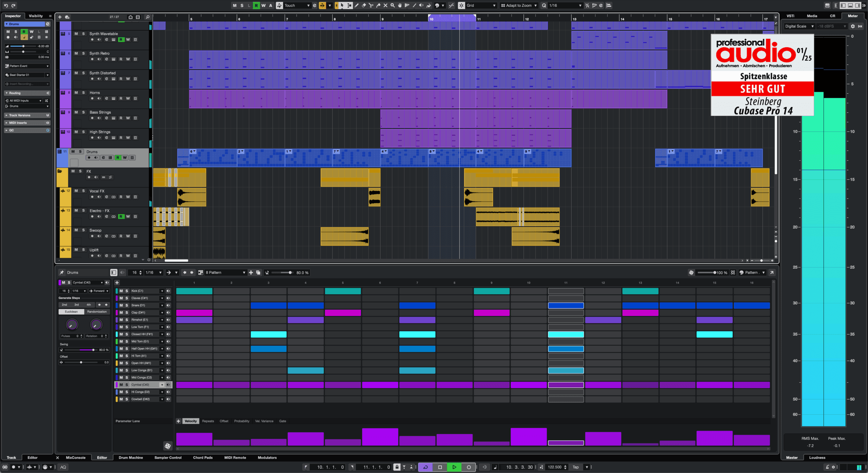This screenshot has height=473, width=868.
Task: Toggle the purple Cycle loop button
Action: tap(426, 467)
